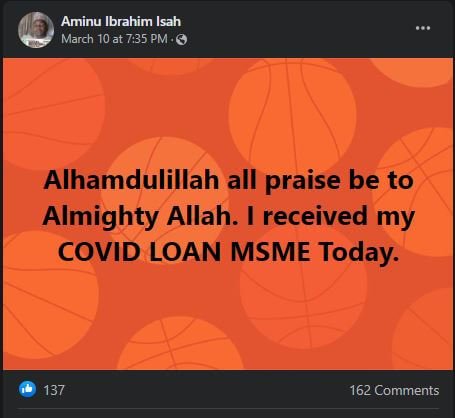View the 137 reactions count

point(54,390)
